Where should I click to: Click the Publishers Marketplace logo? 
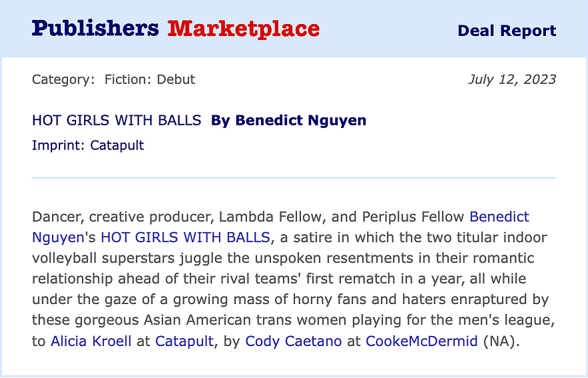pyautogui.click(x=176, y=29)
